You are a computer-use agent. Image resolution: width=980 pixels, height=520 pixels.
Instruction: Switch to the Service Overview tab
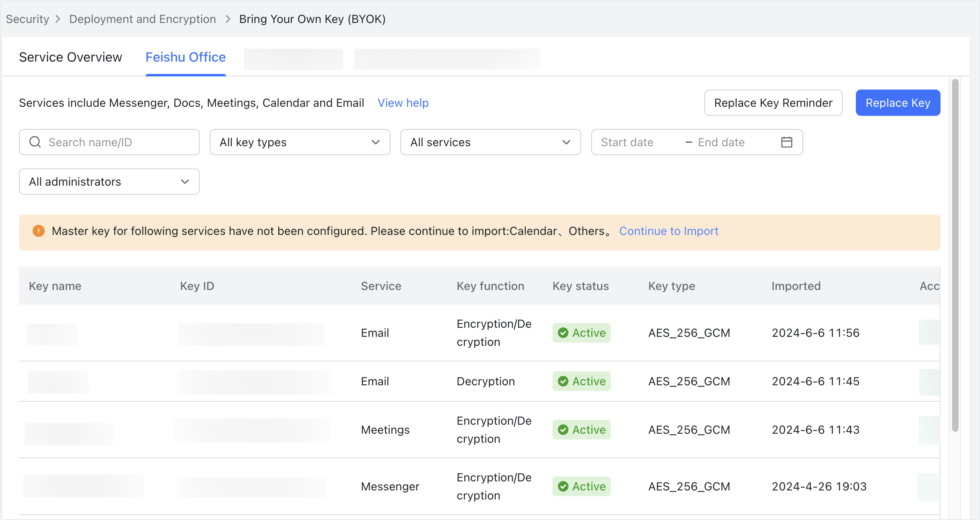pos(70,57)
